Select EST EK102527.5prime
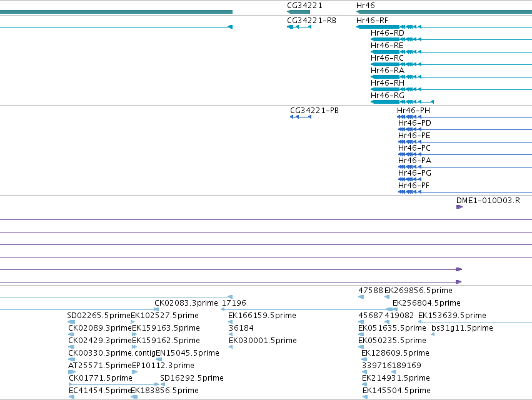 [x=164, y=316]
